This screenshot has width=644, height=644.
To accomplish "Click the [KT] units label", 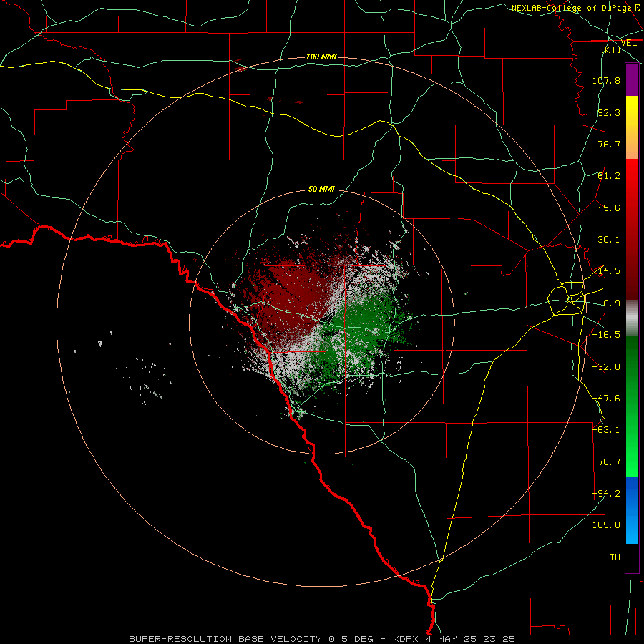I will (611, 49).
